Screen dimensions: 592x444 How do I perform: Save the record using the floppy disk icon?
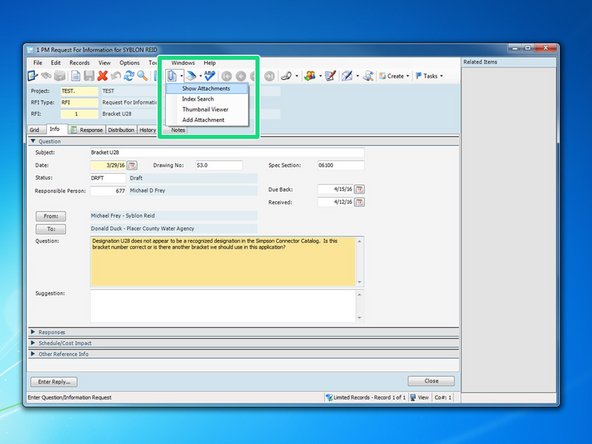tap(89, 76)
